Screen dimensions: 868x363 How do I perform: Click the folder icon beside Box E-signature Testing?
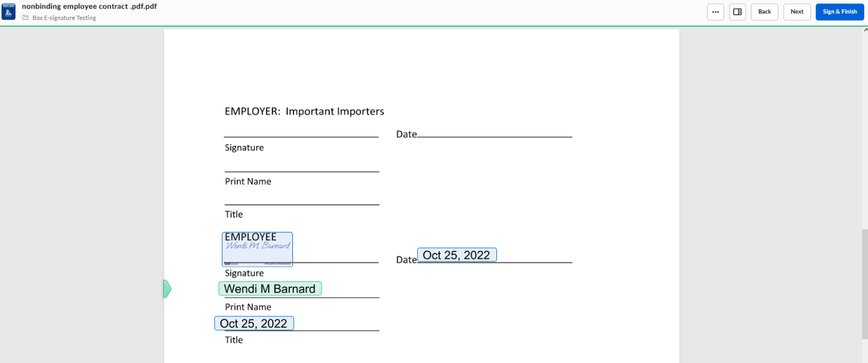[25, 18]
